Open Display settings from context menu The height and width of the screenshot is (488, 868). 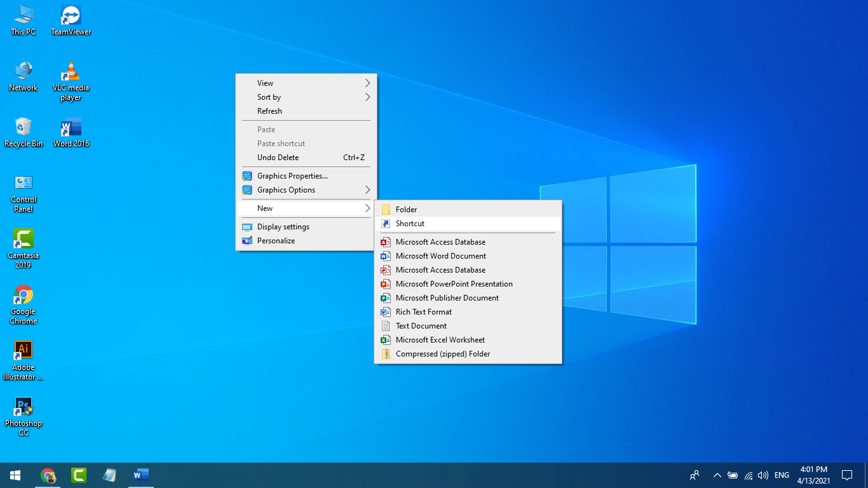283,227
